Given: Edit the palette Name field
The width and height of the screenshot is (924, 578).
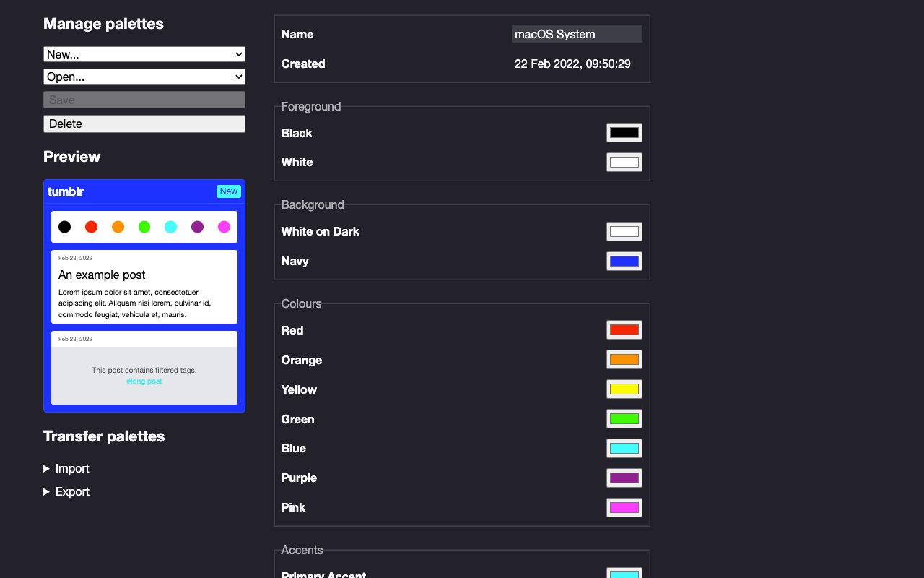Looking at the screenshot, I should (577, 34).
